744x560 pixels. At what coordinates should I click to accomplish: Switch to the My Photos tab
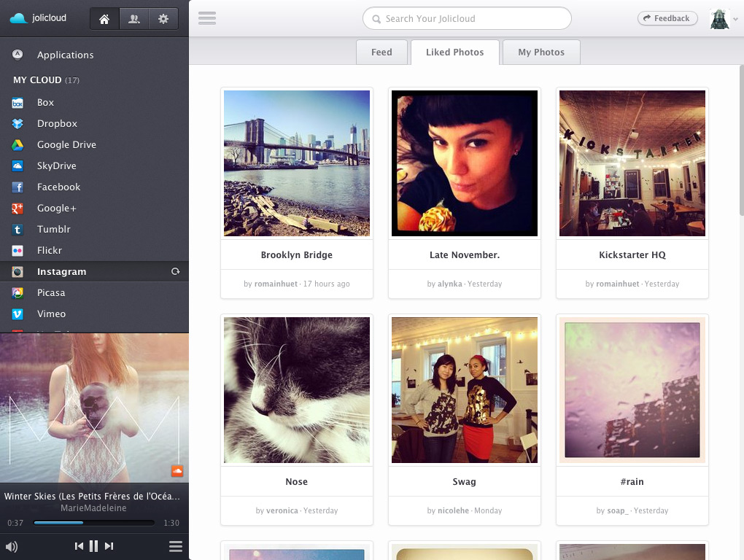pyautogui.click(x=540, y=52)
